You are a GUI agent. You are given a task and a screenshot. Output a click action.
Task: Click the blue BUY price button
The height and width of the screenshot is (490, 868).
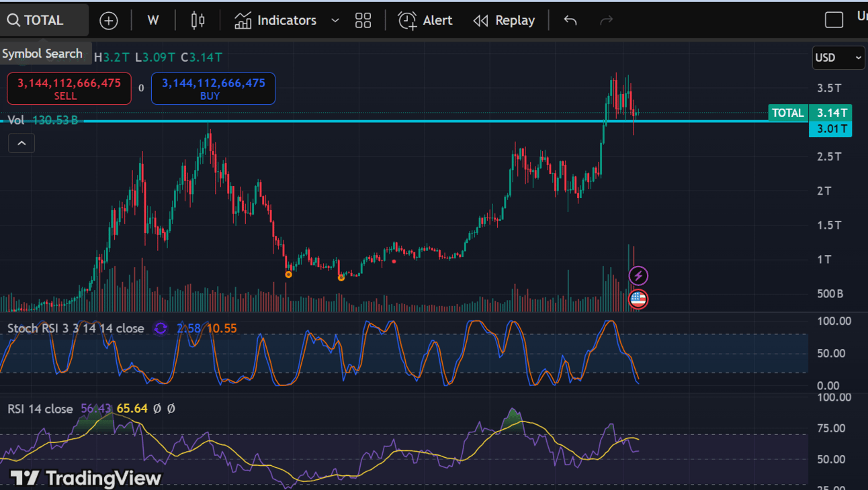click(x=213, y=89)
